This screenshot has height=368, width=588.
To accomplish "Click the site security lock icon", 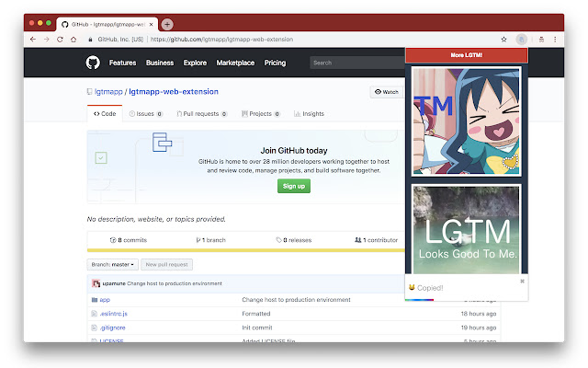I will [90, 40].
